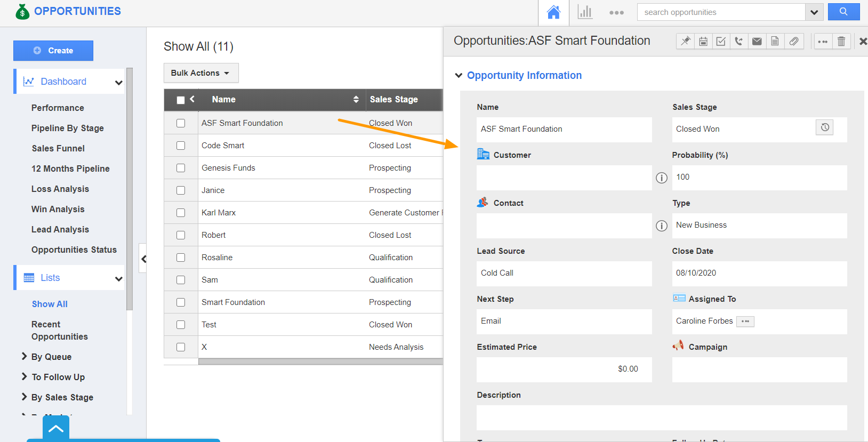Open the Win Analysis dashboard item
Image resolution: width=868 pixels, height=442 pixels.
click(58, 209)
